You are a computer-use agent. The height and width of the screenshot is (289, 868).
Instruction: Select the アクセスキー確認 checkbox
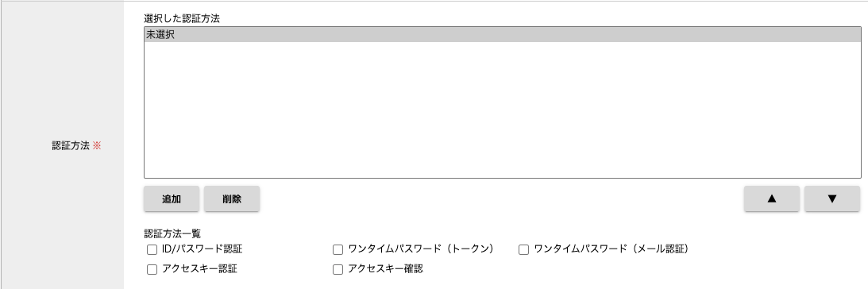coord(338,270)
